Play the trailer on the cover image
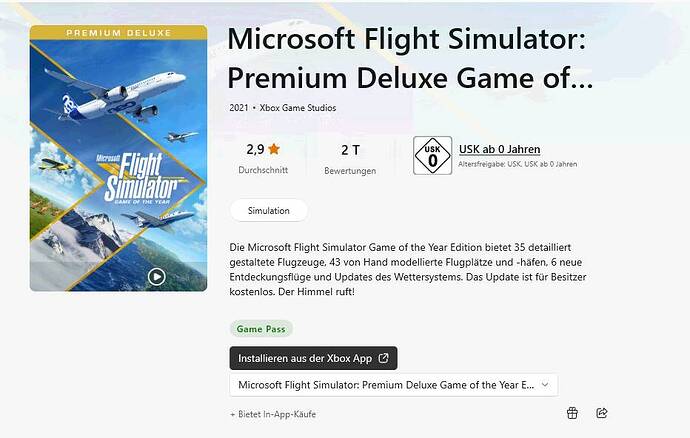This screenshot has width=690, height=438. click(x=156, y=276)
